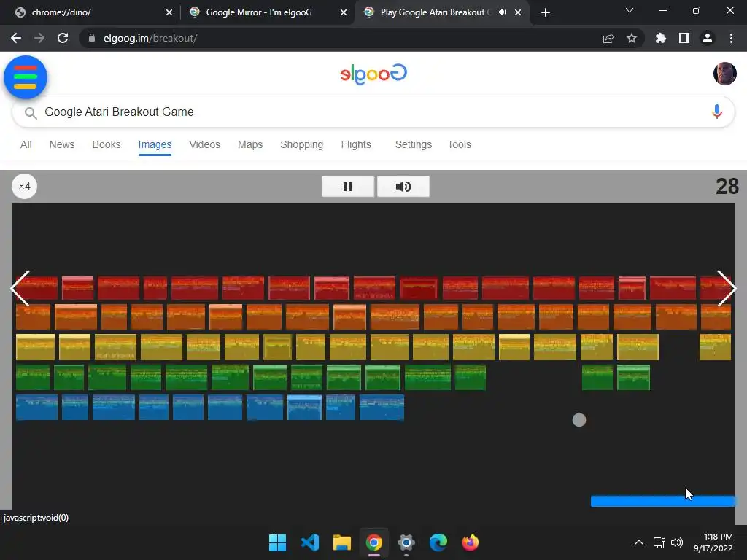The image size is (747, 560).
Task: Open network status tray icon
Action: click(x=659, y=542)
